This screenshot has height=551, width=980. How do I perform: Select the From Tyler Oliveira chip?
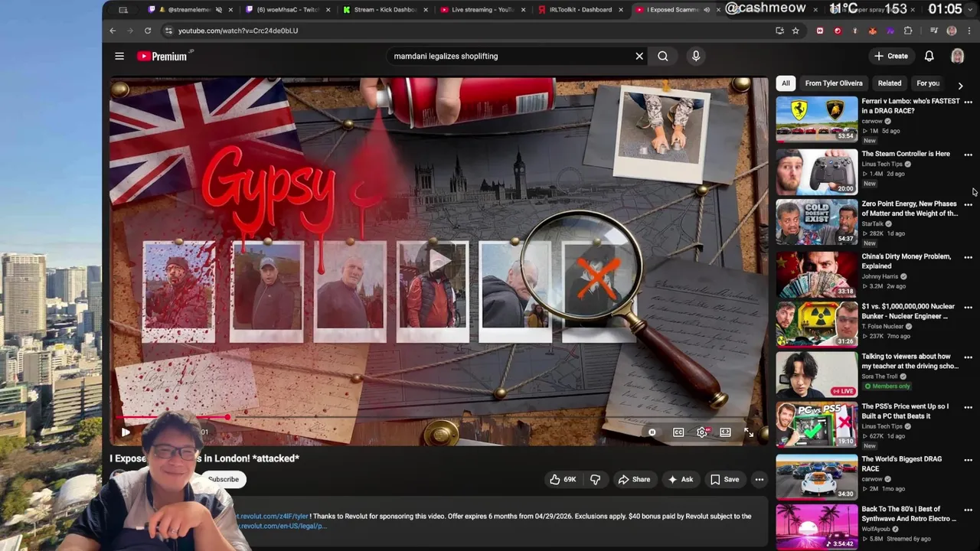[x=834, y=83]
